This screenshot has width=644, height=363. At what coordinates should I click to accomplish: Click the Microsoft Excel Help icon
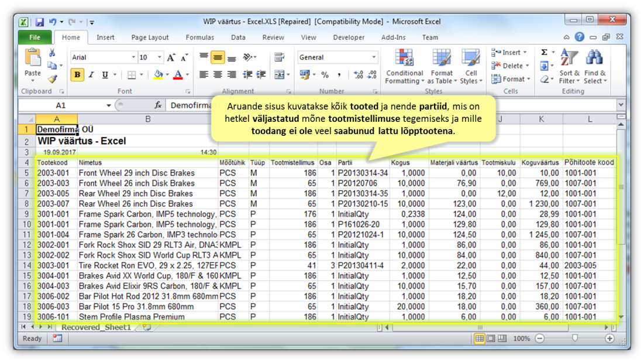pos(580,37)
